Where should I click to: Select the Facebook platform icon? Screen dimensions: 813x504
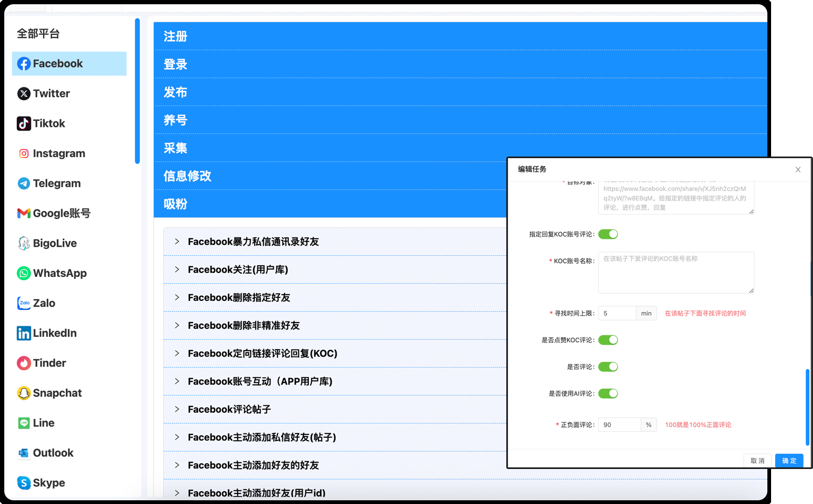[24, 64]
